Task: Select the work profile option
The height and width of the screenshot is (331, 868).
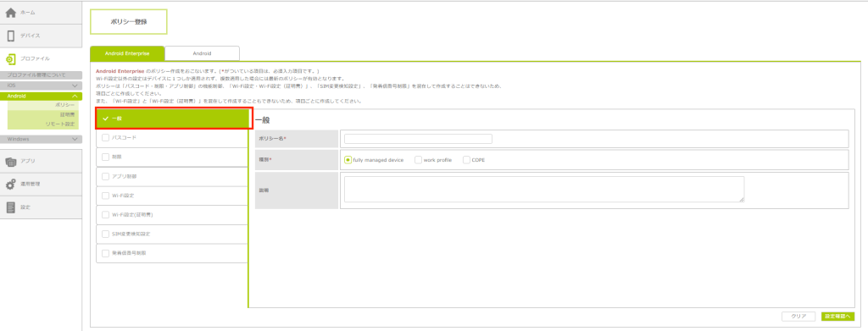Action: (x=418, y=160)
